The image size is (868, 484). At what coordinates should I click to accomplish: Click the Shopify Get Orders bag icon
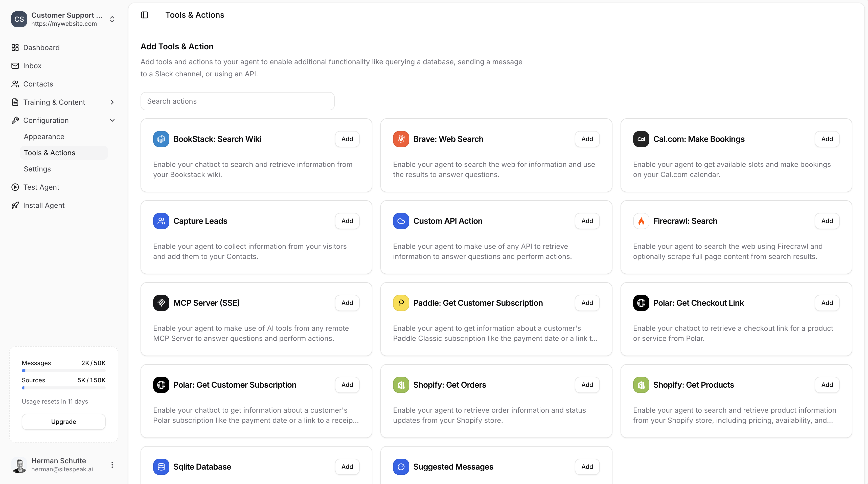click(x=401, y=385)
